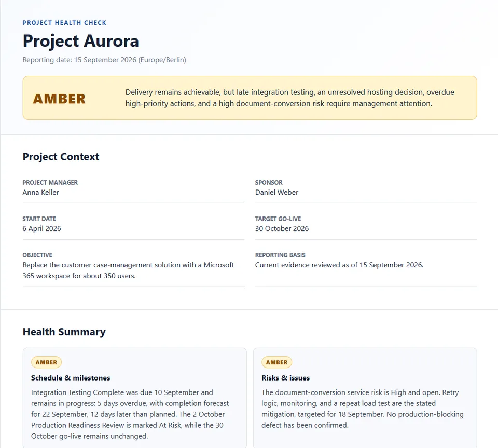This screenshot has height=448, width=498.
Task: Click the AMBER badge on the Risks & issues card
Action: pyautogui.click(x=276, y=362)
